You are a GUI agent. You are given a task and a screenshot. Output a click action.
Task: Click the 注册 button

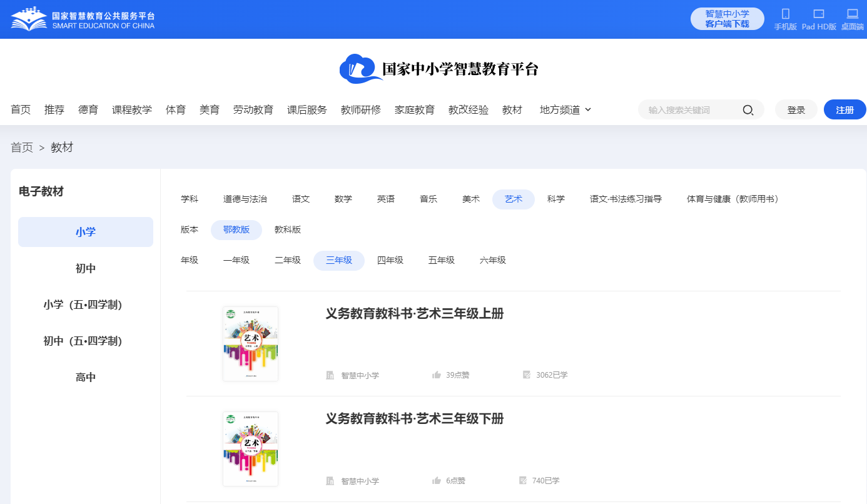point(844,109)
